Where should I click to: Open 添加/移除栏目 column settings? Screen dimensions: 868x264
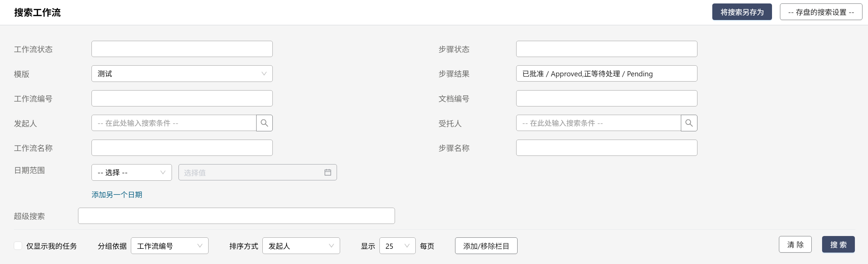tap(486, 246)
